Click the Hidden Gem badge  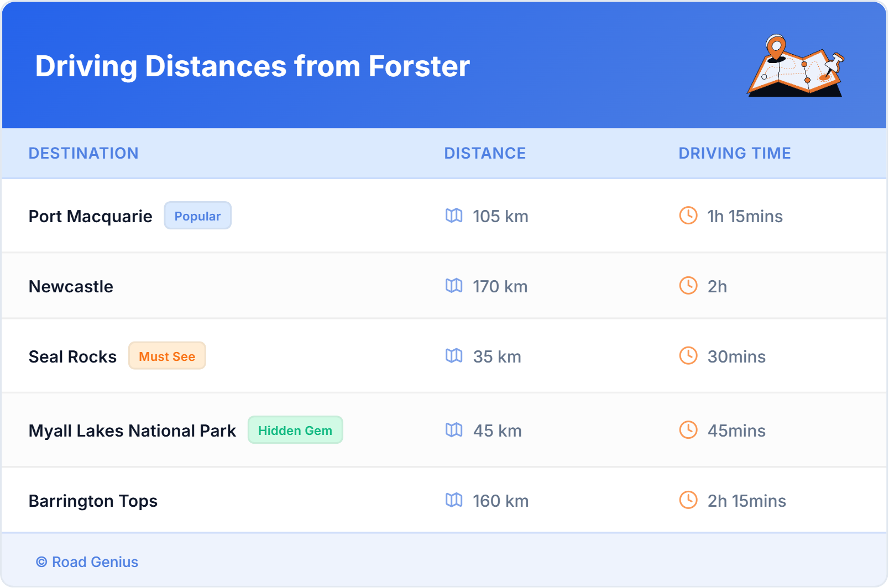[295, 430]
